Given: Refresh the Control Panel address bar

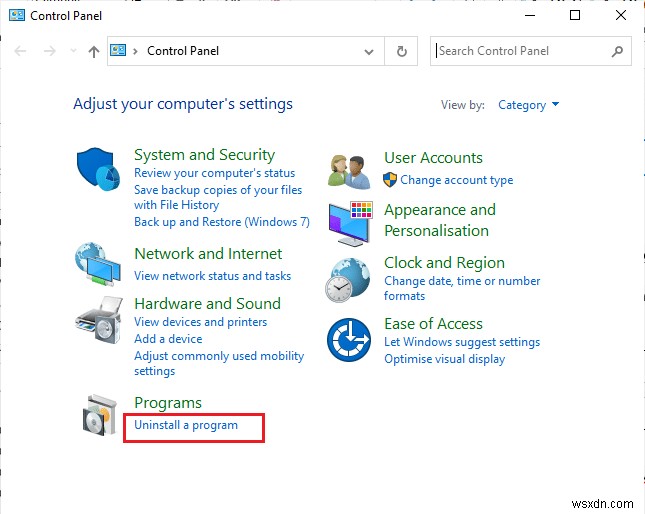Looking at the screenshot, I should tap(402, 51).
